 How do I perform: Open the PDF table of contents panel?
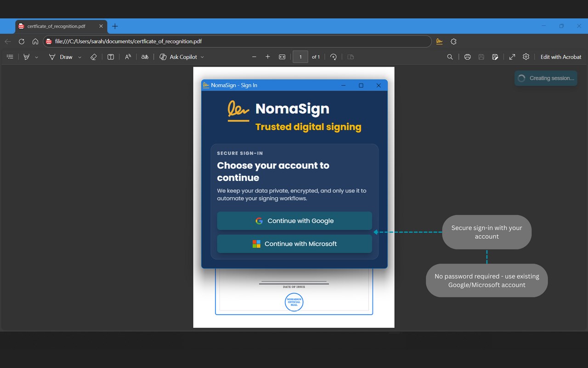[10, 57]
